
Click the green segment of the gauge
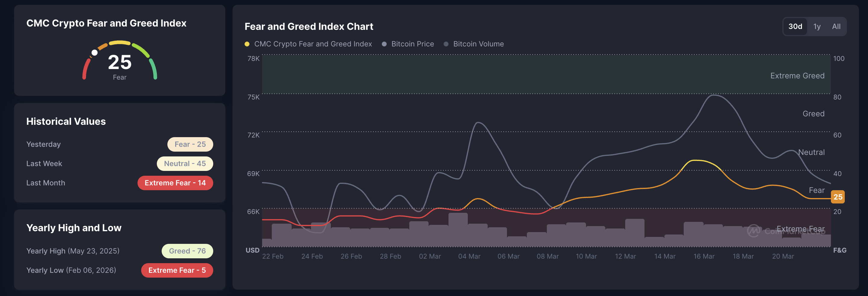[154, 69]
